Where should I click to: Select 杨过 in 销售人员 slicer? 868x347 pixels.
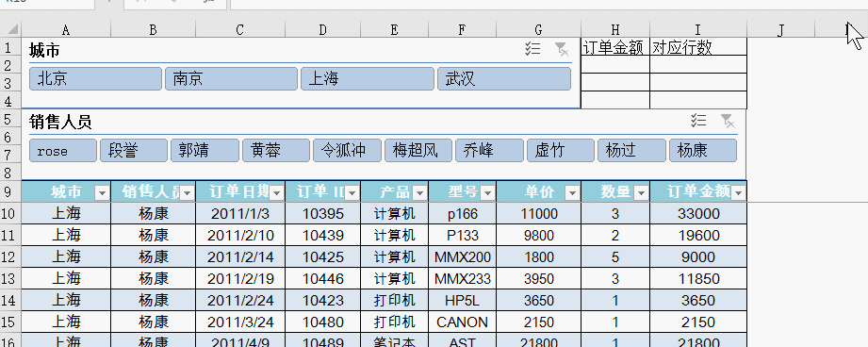click(x=631, y=151)
